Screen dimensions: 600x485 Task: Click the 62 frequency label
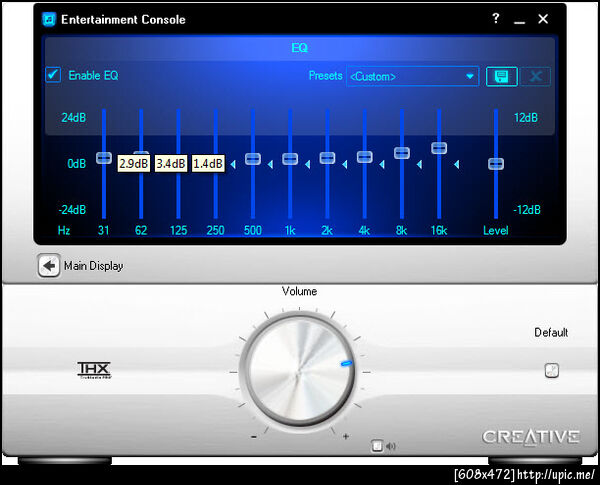coord(141,230)
